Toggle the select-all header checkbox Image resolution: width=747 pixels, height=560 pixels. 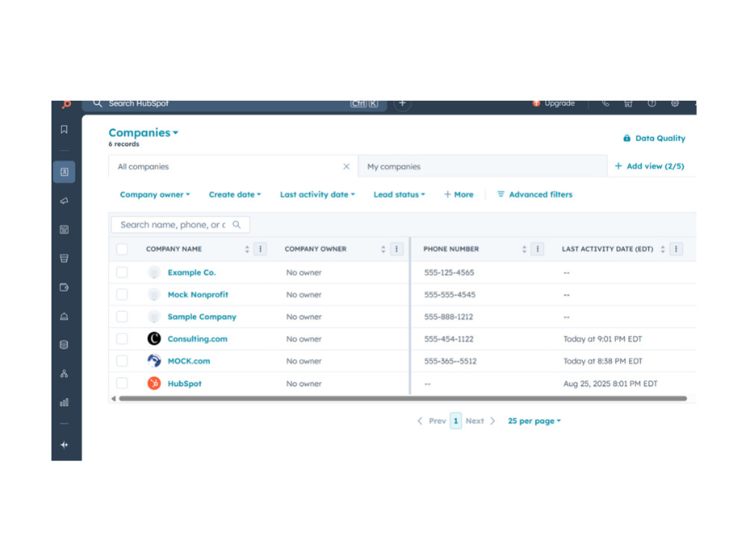(x=122, y=249)
